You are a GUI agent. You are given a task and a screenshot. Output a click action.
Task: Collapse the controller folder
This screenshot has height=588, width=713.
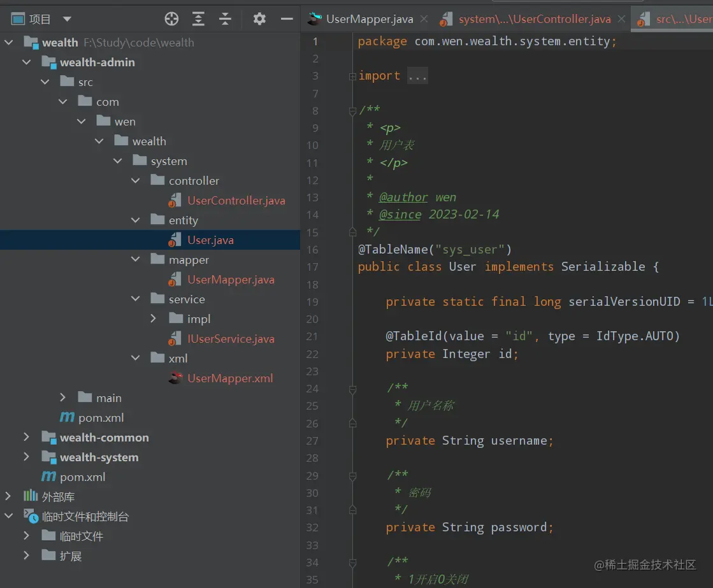pyautogui.click(x=136, y=181)
